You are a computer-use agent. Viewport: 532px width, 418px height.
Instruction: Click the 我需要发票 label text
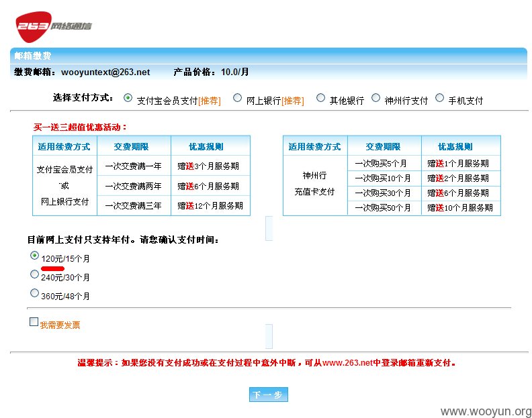(x=60, y=325)
